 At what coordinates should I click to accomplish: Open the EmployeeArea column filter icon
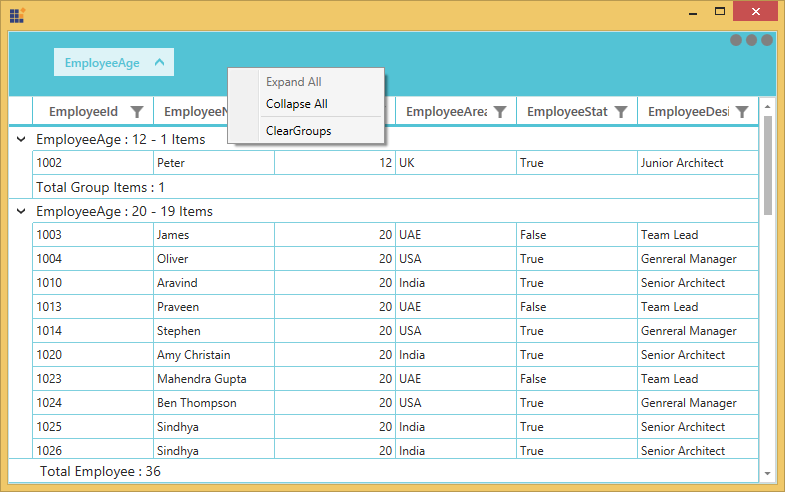[x=500, y=112]
